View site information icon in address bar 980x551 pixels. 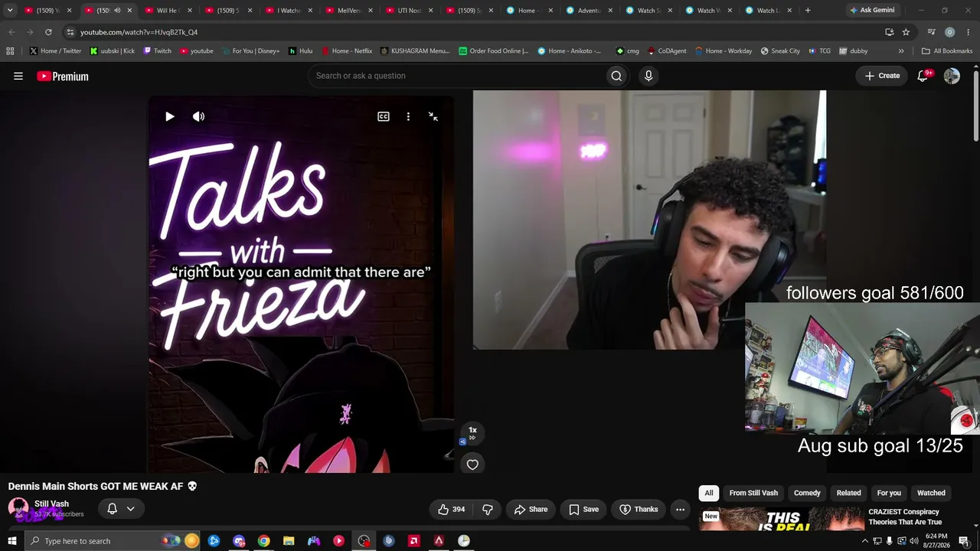[70, 32]
